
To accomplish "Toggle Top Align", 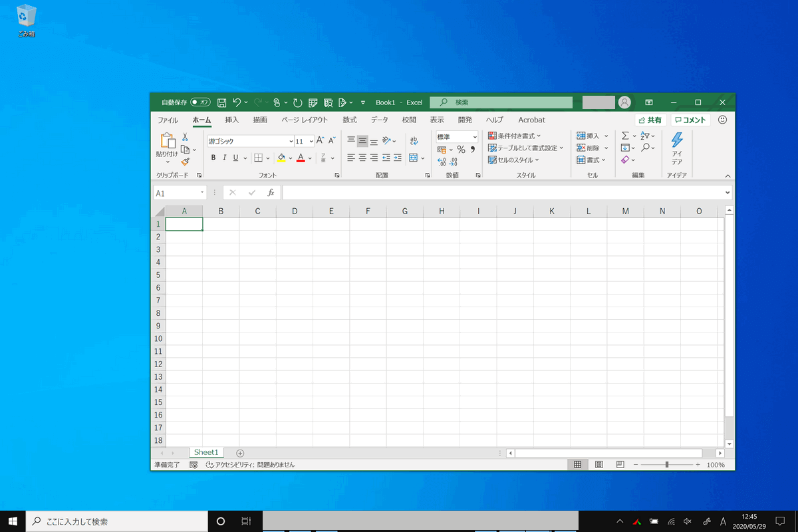I will tap(351, 140).
